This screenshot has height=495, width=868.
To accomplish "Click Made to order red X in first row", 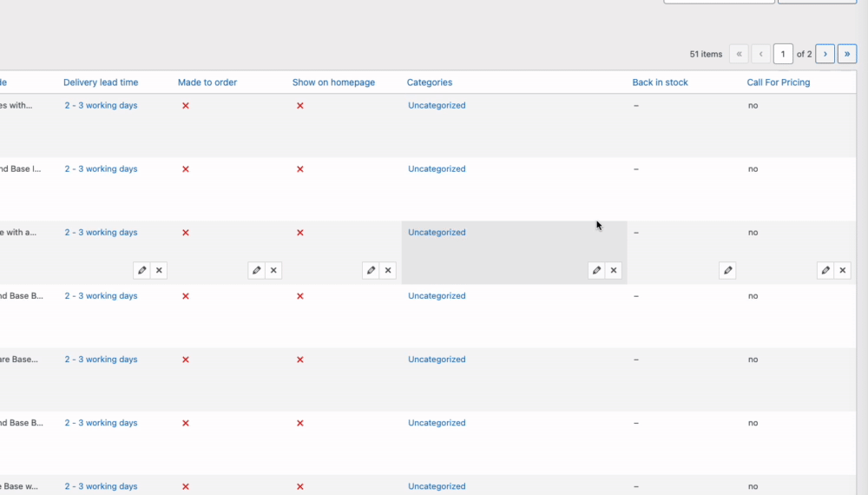I will coord(186,106).
